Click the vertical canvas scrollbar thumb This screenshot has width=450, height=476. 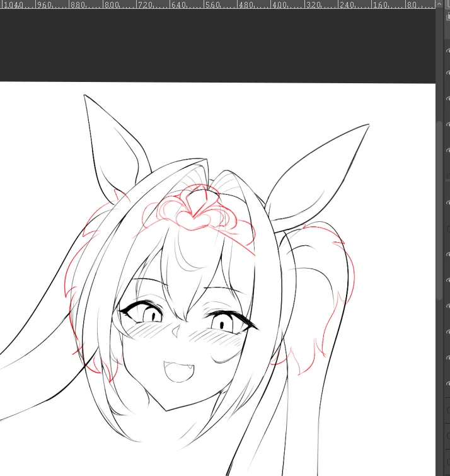(439, 211)
